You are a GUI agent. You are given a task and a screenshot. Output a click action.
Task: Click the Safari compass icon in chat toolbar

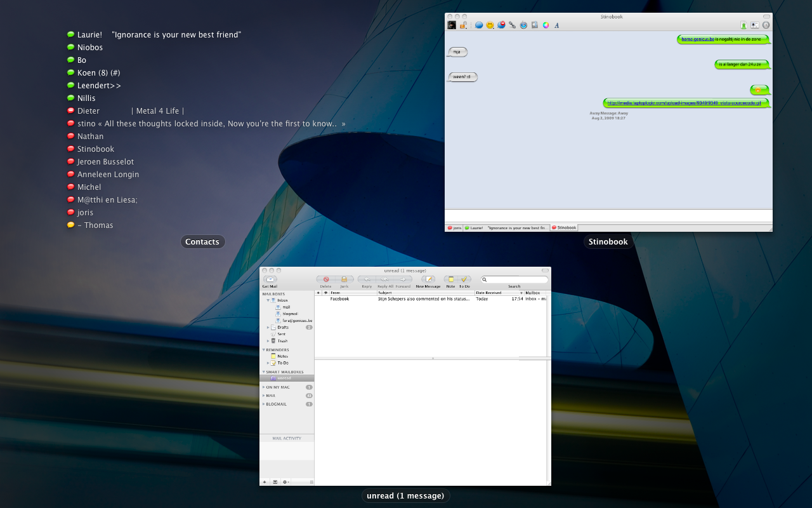click(523, 25)
